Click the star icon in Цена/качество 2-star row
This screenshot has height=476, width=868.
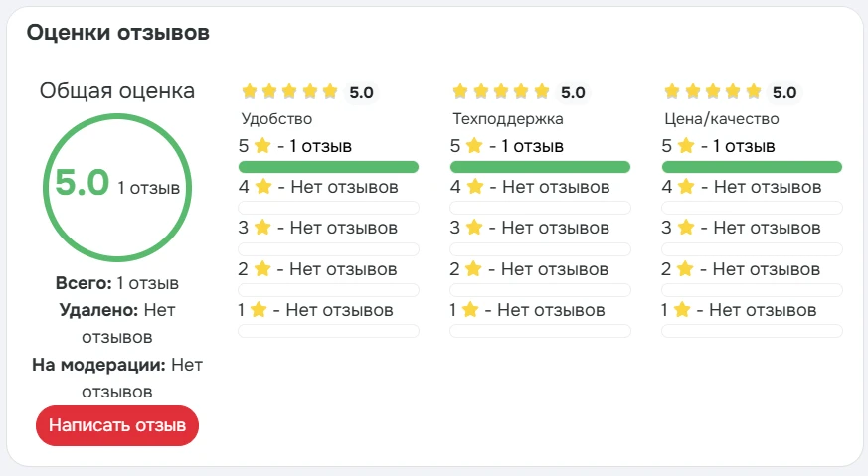pyautogui.click(x=685, y=269)
